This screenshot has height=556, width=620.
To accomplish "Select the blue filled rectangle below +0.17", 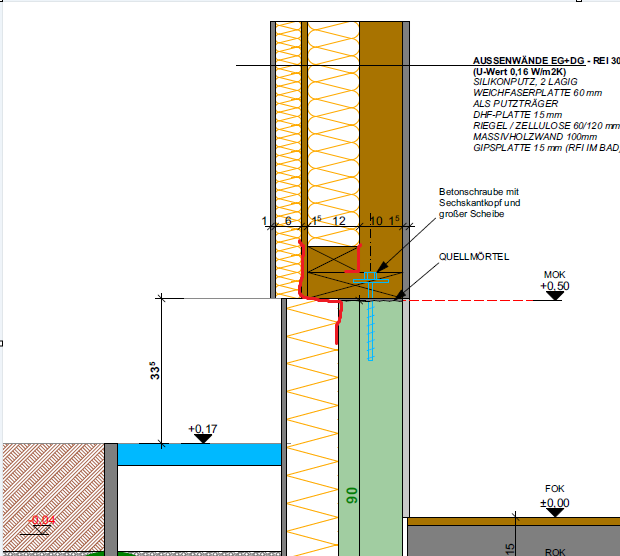I will click(x=199, y=455).
